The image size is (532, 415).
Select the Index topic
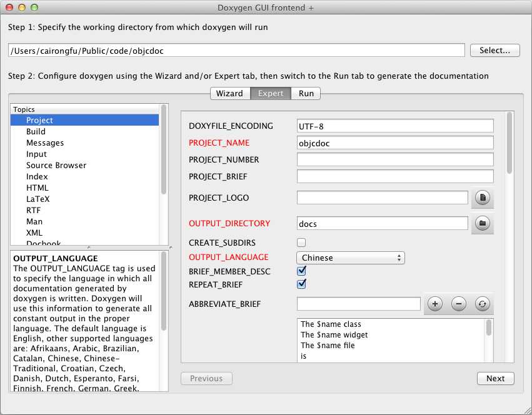point(84,176)
